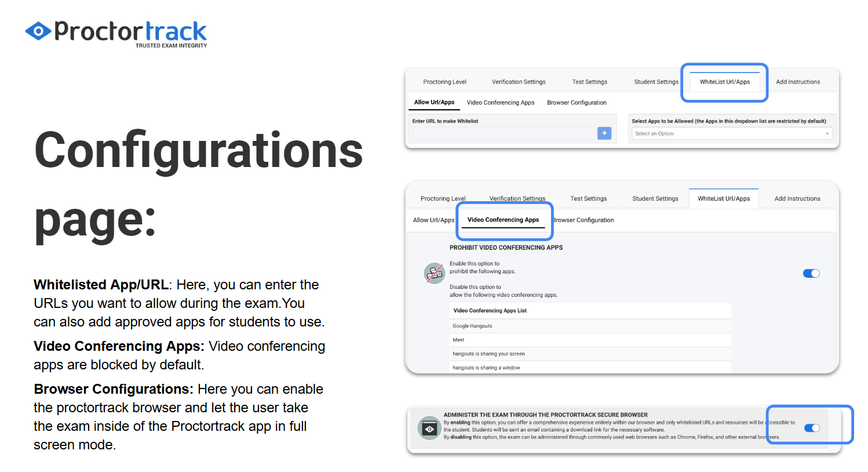Click the Browser Configurations bold text
Viewport: 868px width, 472px height.
(x=114, y=389)
